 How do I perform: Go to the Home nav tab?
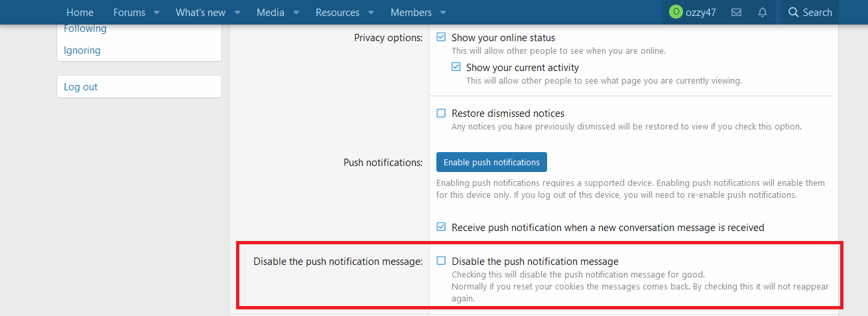80,13
